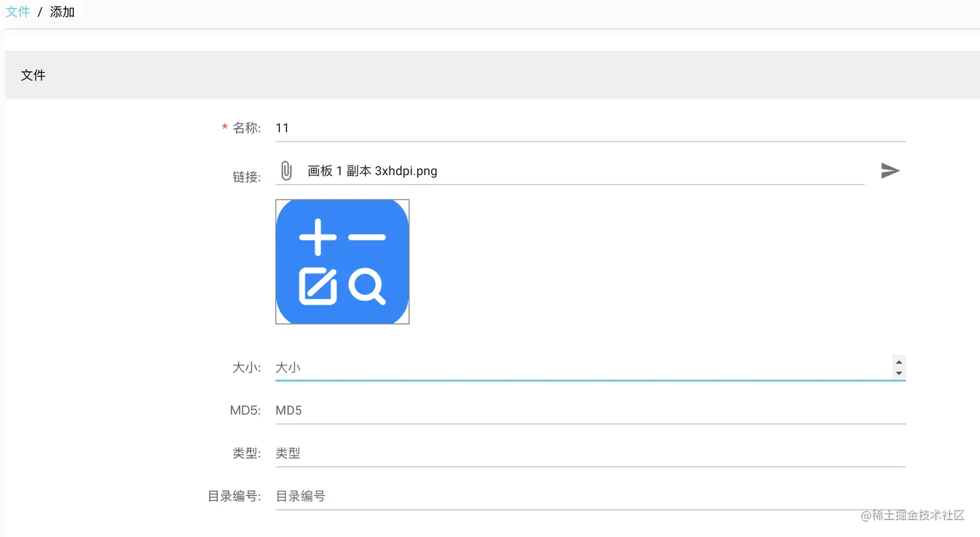This screenshot has width=980, height=537.
Task: Focus the 目录编号 input field
Action: (590, 496)
